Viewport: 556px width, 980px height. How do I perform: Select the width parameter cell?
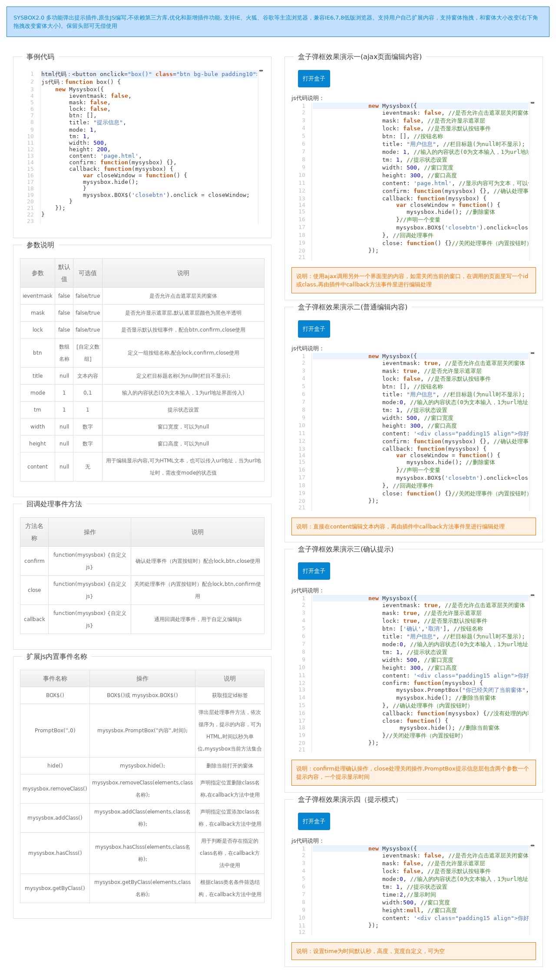(37, 427)
